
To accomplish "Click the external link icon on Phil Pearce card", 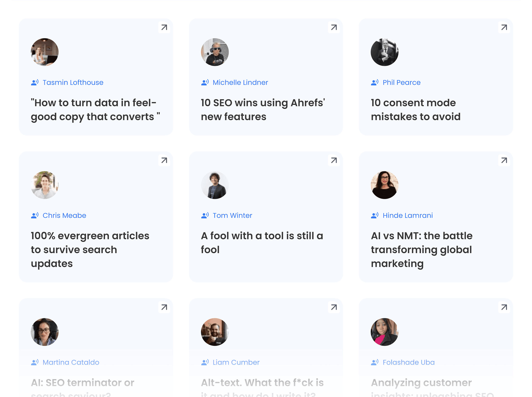I will [504, 27].
